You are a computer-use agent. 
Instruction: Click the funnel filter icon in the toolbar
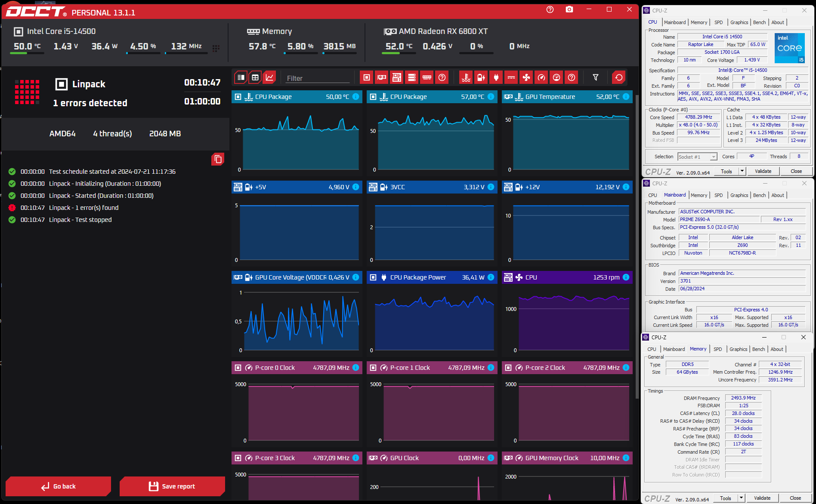pos(596,77)
